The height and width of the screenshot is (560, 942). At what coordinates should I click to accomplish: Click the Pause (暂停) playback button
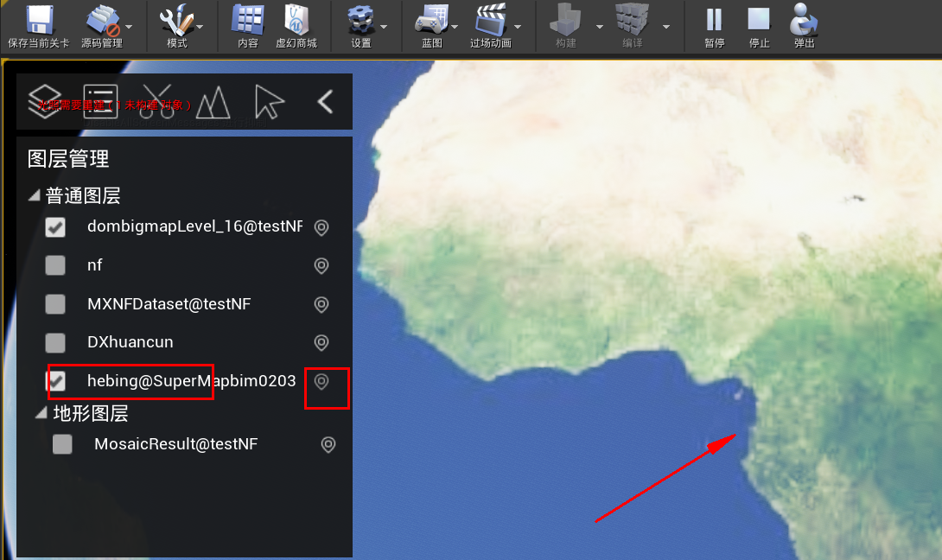point(714,20)
